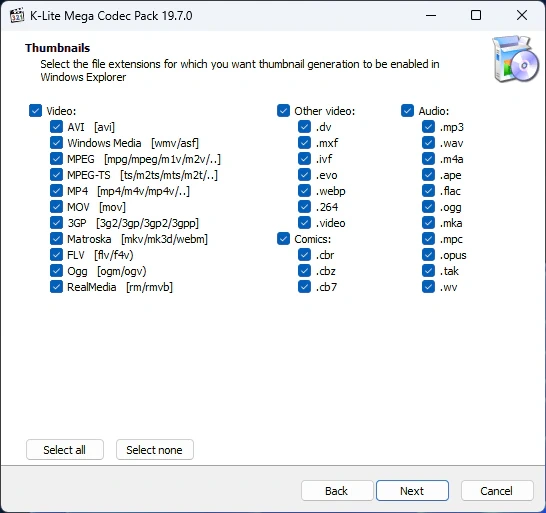Screen dimensions: 546x513
Task: Uncheck the .mp3 checkbox
Action: point(428,127)
